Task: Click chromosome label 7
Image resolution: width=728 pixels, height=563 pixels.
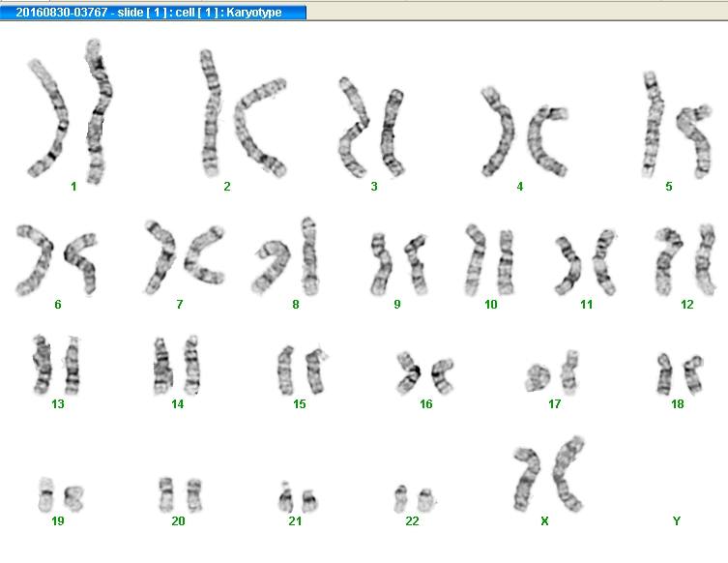Action: coord(180,305)
